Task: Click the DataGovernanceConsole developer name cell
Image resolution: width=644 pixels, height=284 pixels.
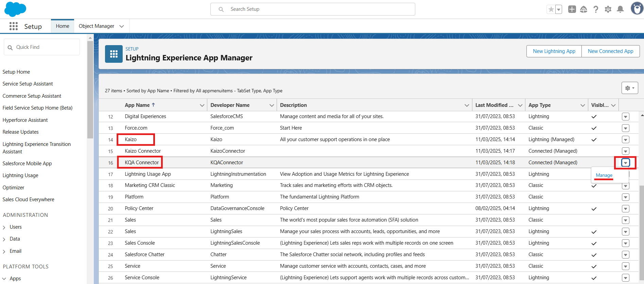Action: [x=238, y=208]
